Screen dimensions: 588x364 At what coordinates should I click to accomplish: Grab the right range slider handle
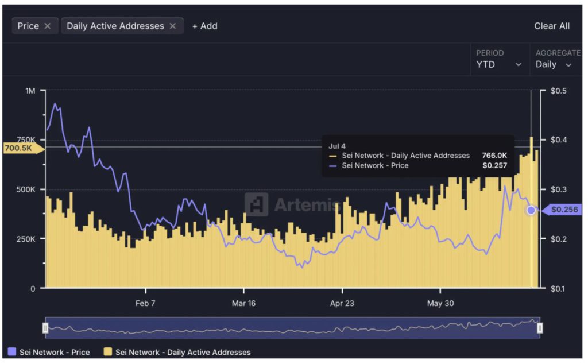(540, 328)
